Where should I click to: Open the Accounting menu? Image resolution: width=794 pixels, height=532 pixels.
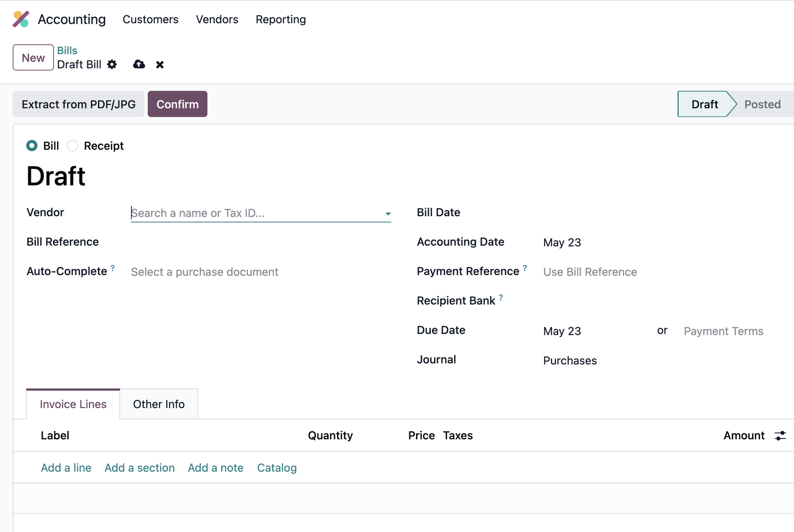pos(71,19)
